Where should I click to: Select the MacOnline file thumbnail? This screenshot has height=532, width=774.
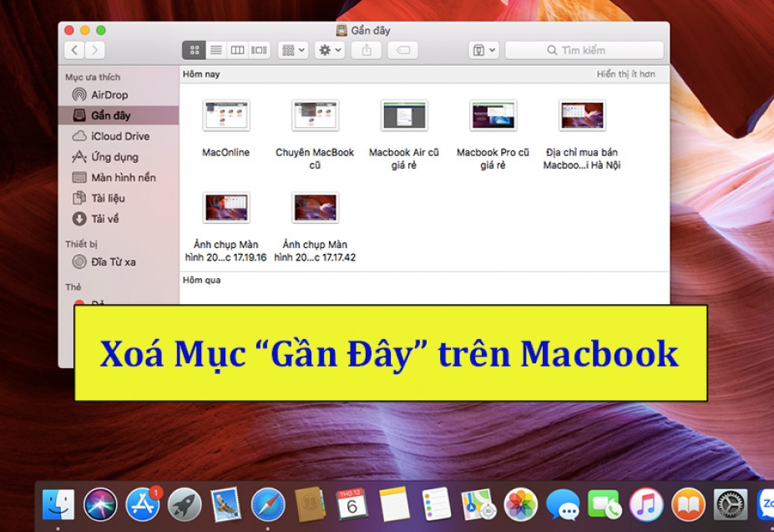pos(226,115)
